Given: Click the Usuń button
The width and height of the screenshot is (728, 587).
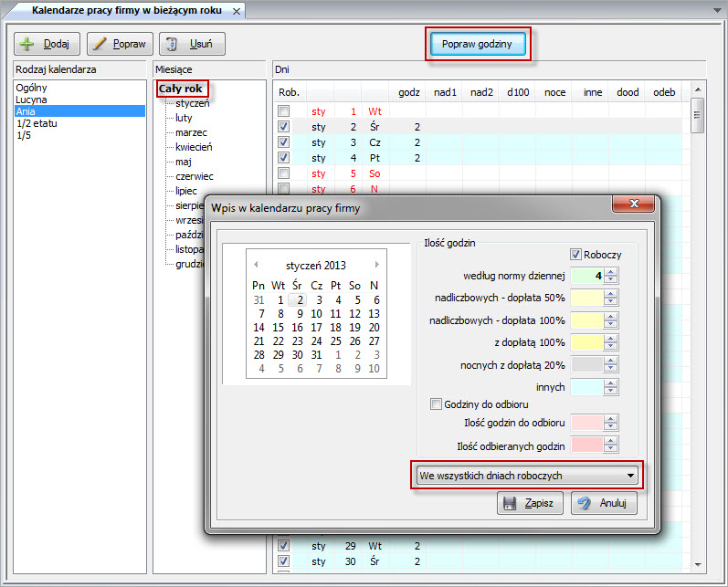Looking at the screenshot, I should pos(192,44).
